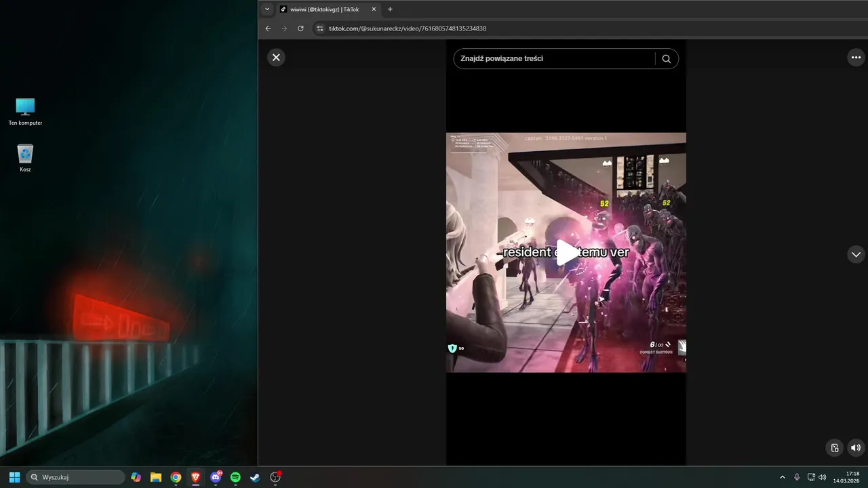This screenshot has height=488, width=868.
Task: Close the TikTok video viewer with X
Action: 276,58
